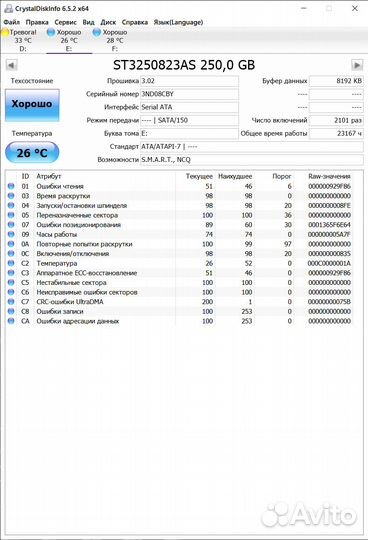Click raw value 00000000075B

coord(329,302)
